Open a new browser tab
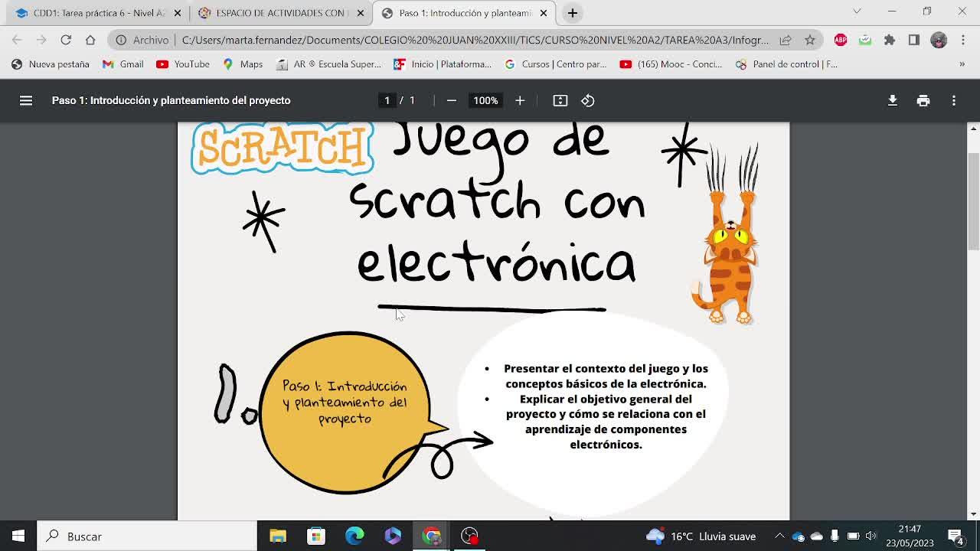Image resolution: width=980 pixels, height=551 pixels. point(572,13)
